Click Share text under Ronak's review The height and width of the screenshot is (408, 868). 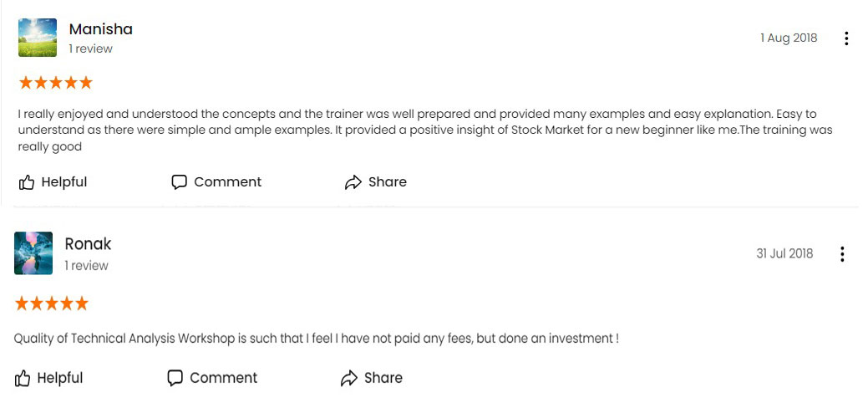click(383, 379)
